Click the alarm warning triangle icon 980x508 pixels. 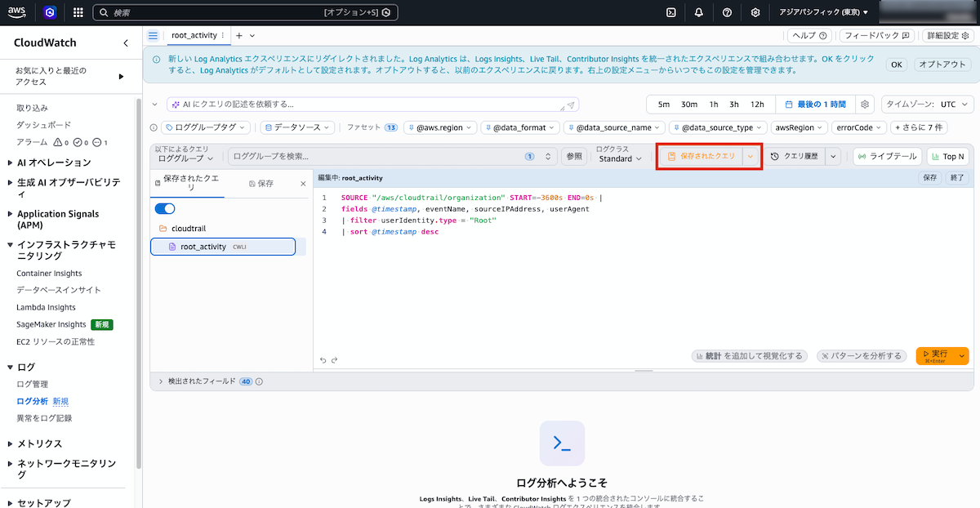tap(57, 142)
